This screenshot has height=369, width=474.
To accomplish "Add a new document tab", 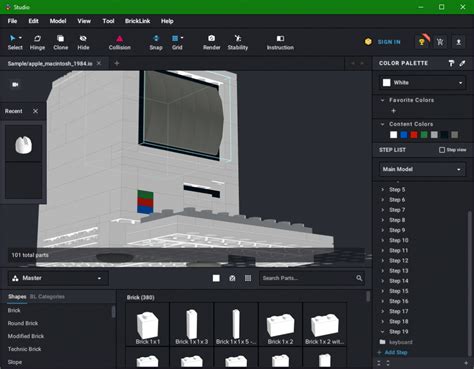I will pyautogui.click(x=117, y=63).
